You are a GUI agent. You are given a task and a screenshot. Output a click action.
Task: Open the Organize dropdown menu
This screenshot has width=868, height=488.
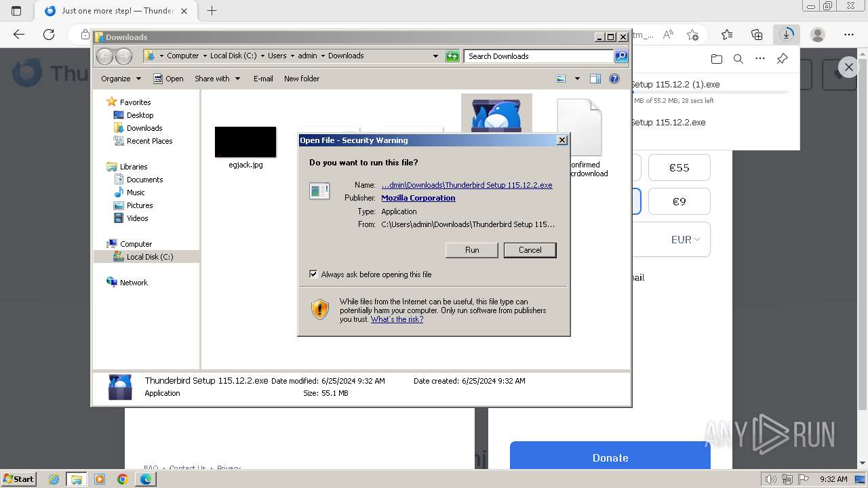(121, 79)
